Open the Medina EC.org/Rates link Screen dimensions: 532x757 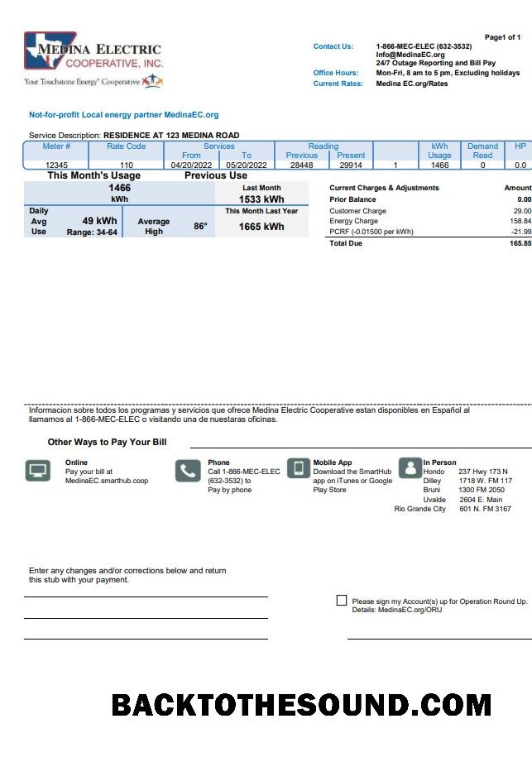coord(412,84)
